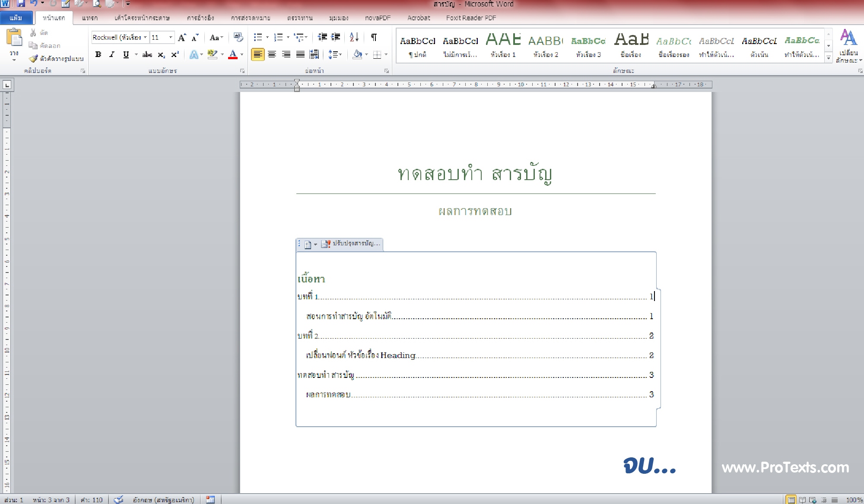
Task: Open the font size 11 dropdown
Action: (x=171, y=38)
